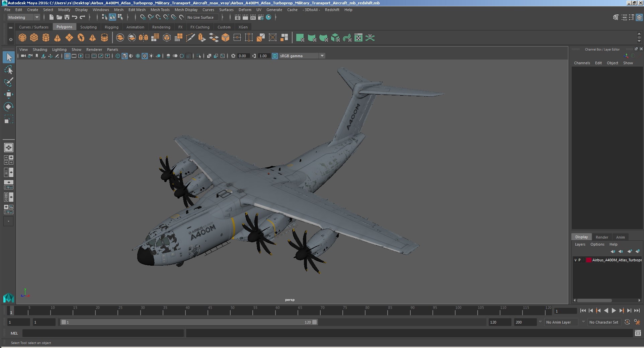This screenshot has width=644, height=348.
Task: Open the Render Settings icon
Action: click(261, 17)
